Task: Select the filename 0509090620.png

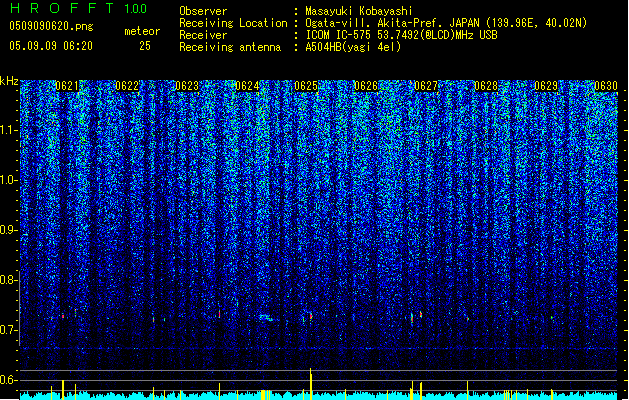Action: tap(51, 26)
